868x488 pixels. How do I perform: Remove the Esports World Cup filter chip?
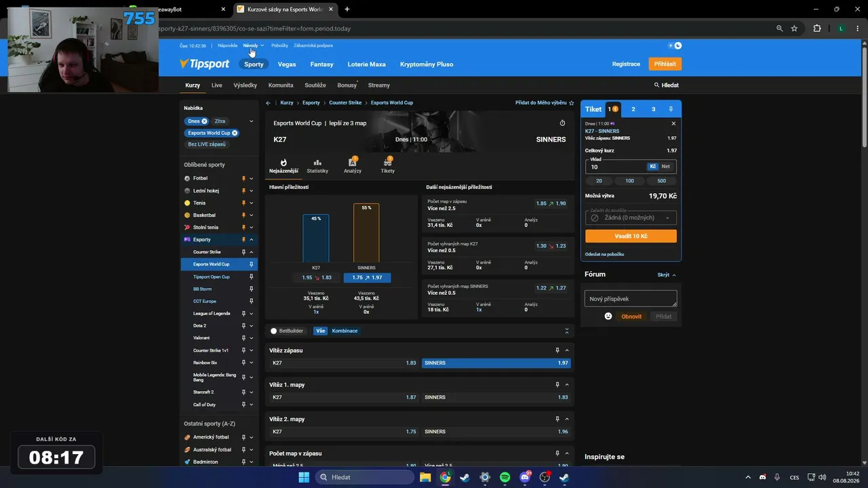pyautogui.click(x=235, y=133)
